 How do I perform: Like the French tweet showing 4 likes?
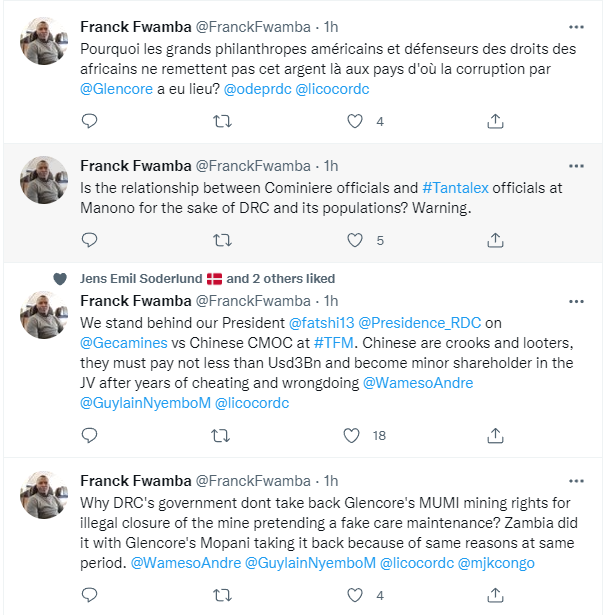click(x=355, y=121)
